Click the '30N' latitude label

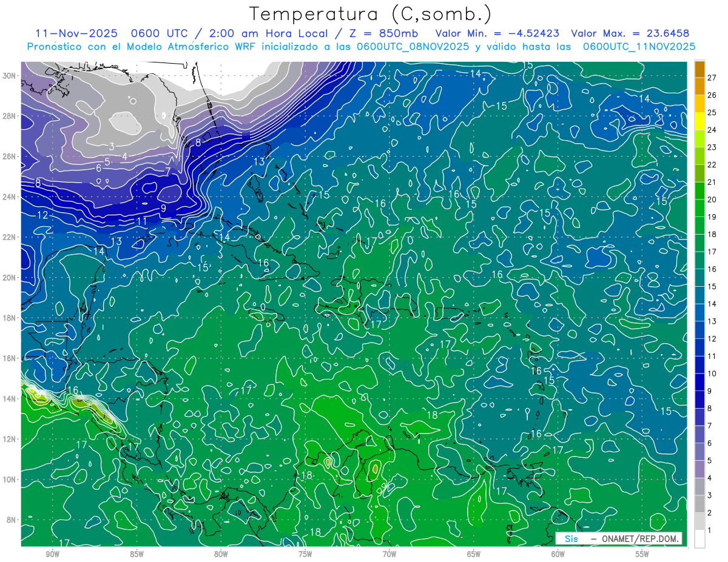[9, 76]
